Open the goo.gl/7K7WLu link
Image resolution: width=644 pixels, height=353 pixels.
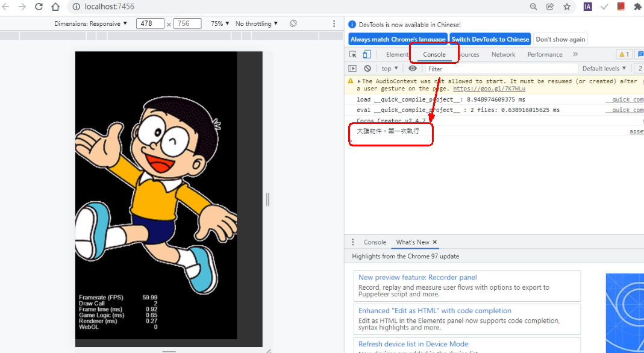489,89
